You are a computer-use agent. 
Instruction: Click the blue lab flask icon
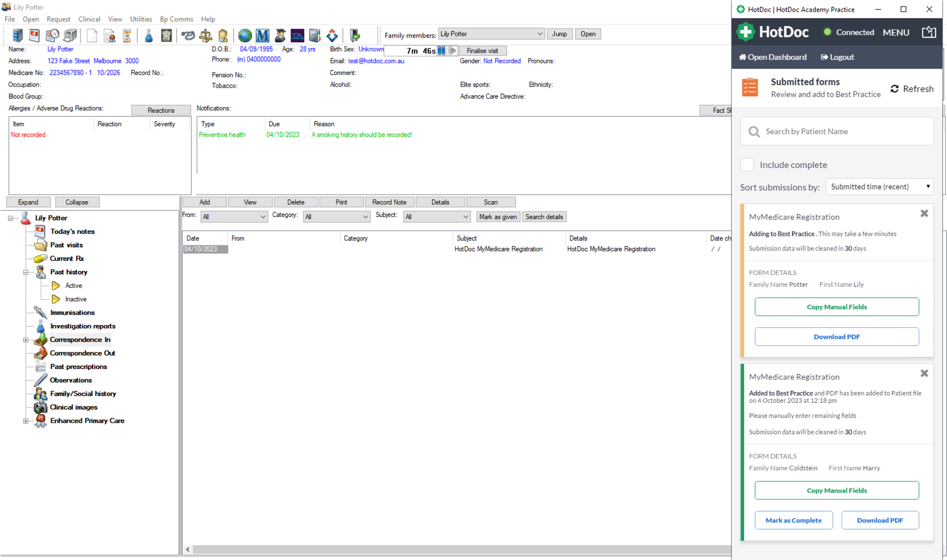[149, 35]
